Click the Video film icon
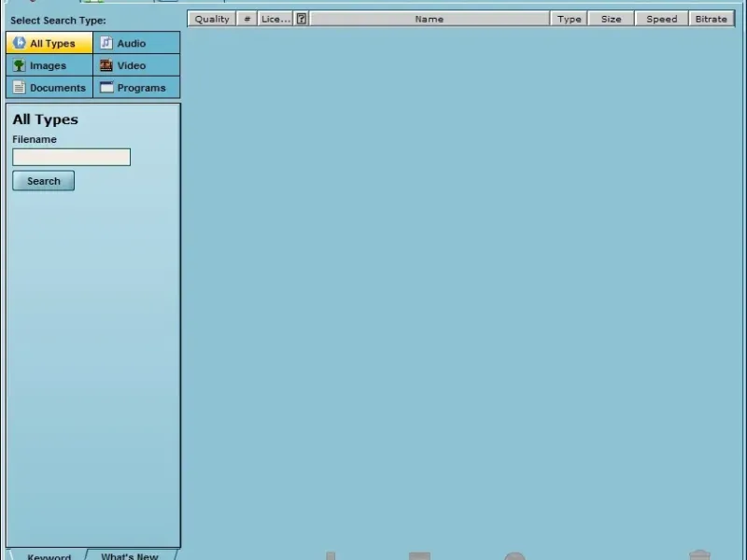 pyautogui.click(x=106, y=65)
